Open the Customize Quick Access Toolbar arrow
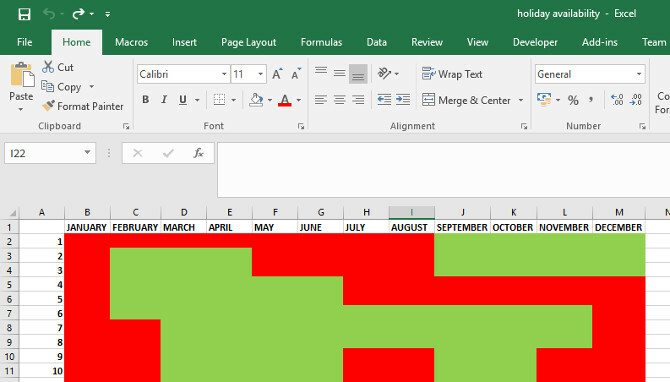The height and width of the screenshot is (382, 670). (108, 15)
